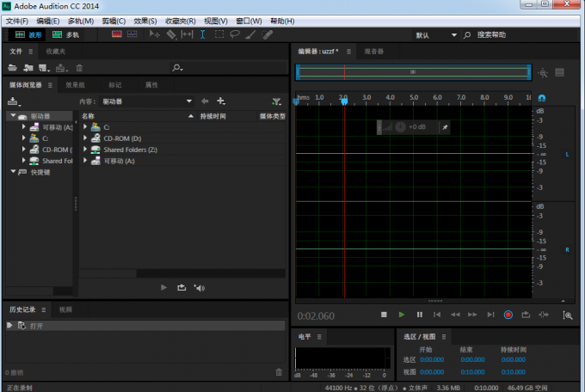585x392 pixels.
Task: Click playhead marker on time ruler
Action: [344, 101]
